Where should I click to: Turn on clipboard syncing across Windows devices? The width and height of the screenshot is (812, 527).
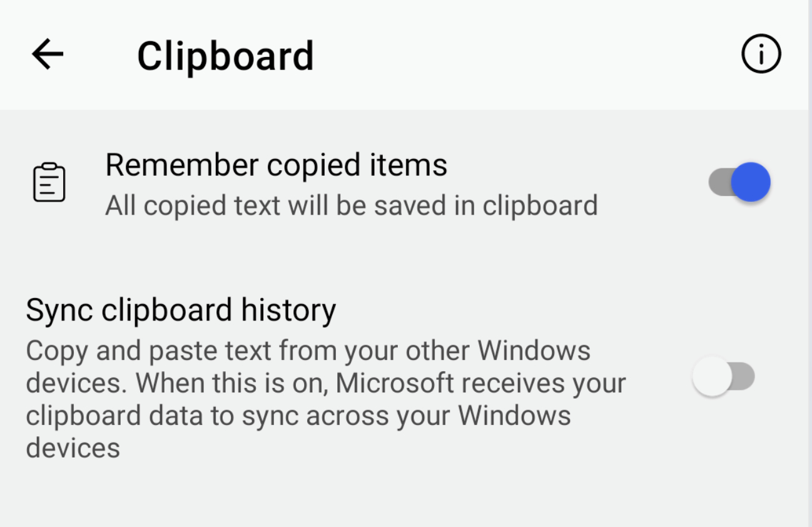point(724,376)
